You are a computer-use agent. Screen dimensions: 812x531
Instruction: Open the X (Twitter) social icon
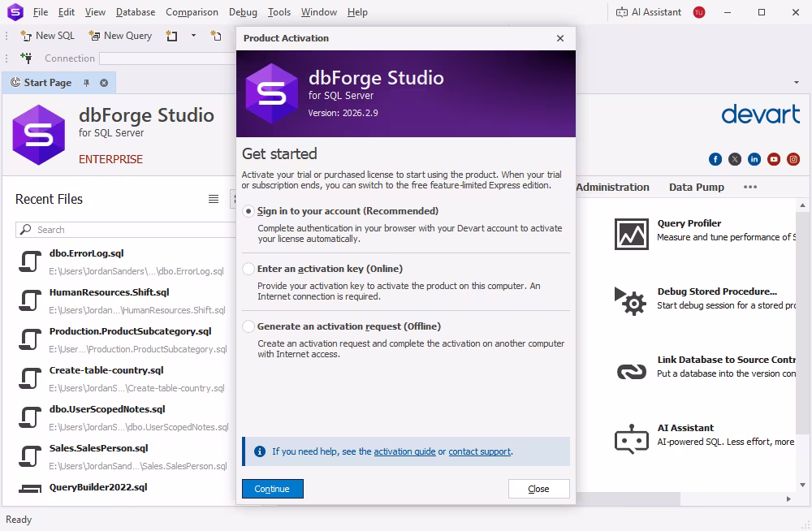[735, 160]
